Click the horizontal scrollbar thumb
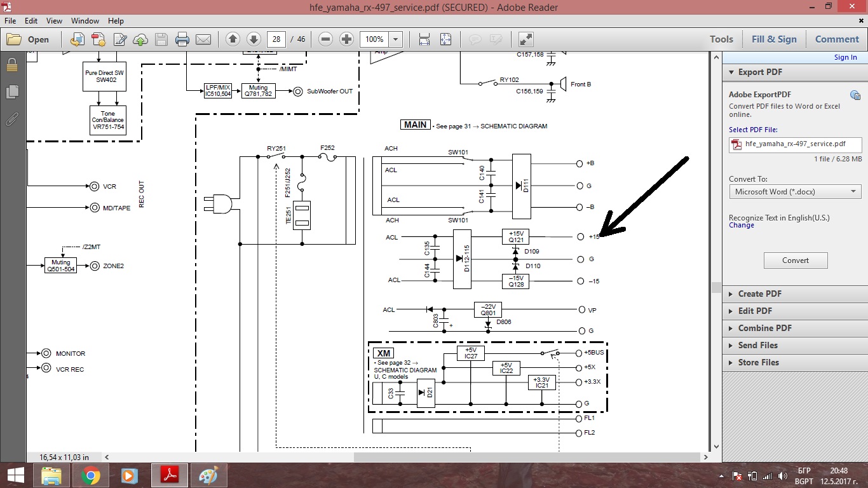Image resolution: width=868 pixels, height=488 pixels. pos(527,457)
